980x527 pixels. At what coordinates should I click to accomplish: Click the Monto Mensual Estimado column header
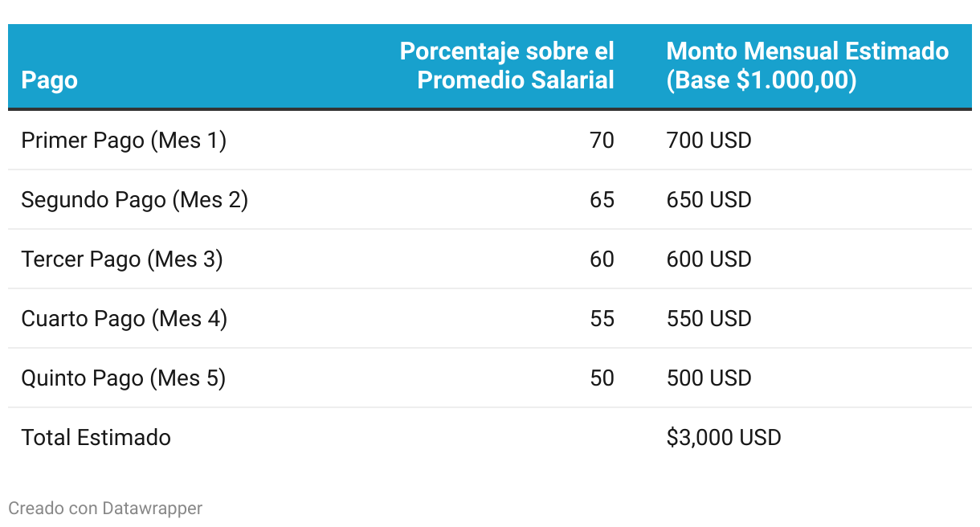(x=807, y=66)
